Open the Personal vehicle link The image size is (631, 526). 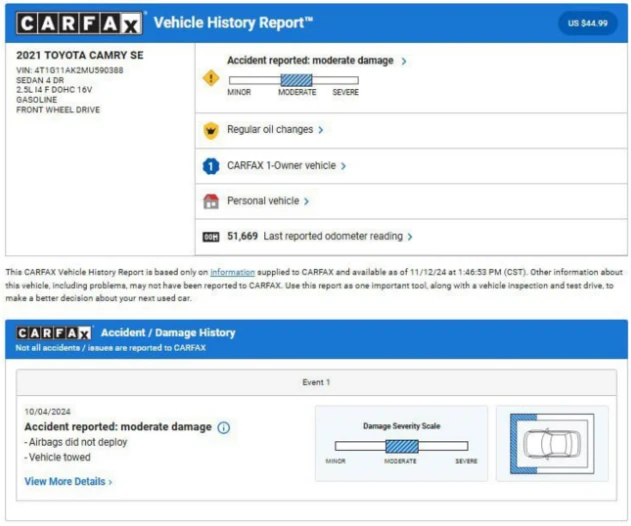(263, 201)
